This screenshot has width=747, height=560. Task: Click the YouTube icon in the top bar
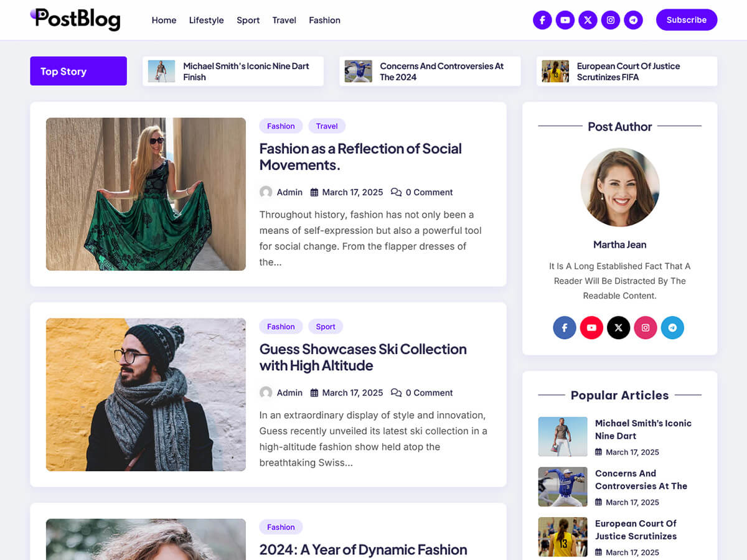tap(565, 20)
